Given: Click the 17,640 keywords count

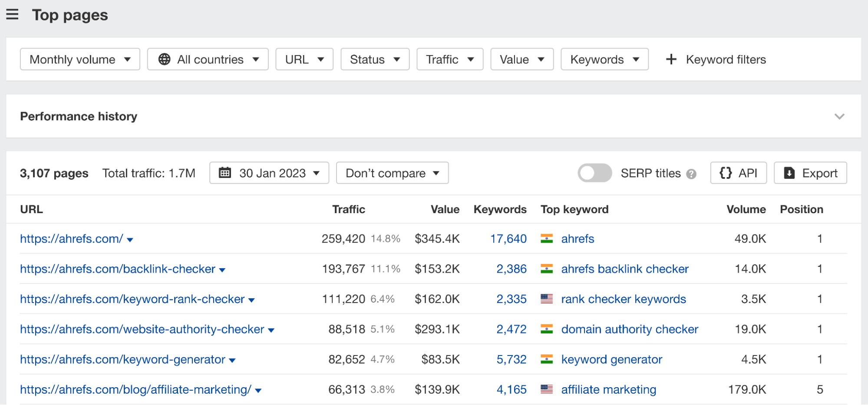Looking at the screenshot, I should pos(508,239).
